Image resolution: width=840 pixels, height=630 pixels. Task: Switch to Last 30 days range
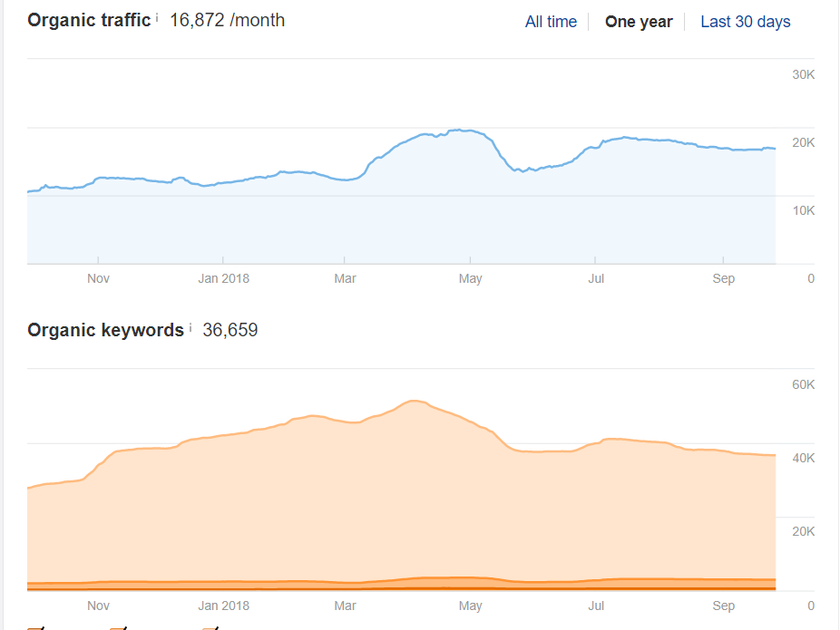coord(745,22)
